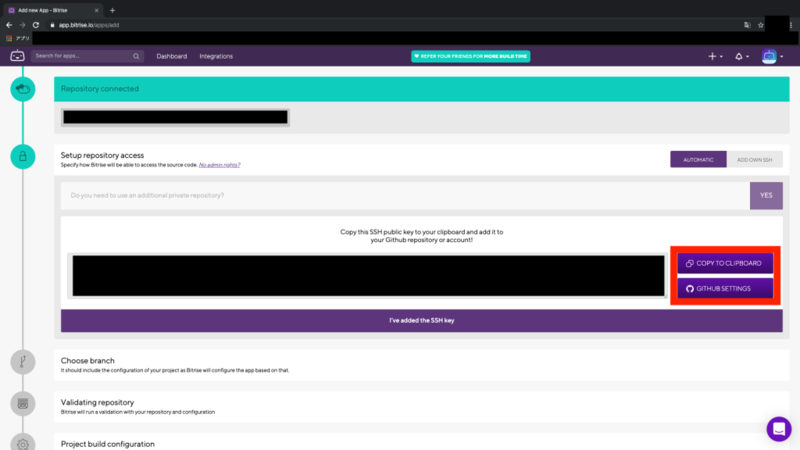Screen dimensions: 800x450
Task: Click YES for additional private repository
Action: coord(766,195)
